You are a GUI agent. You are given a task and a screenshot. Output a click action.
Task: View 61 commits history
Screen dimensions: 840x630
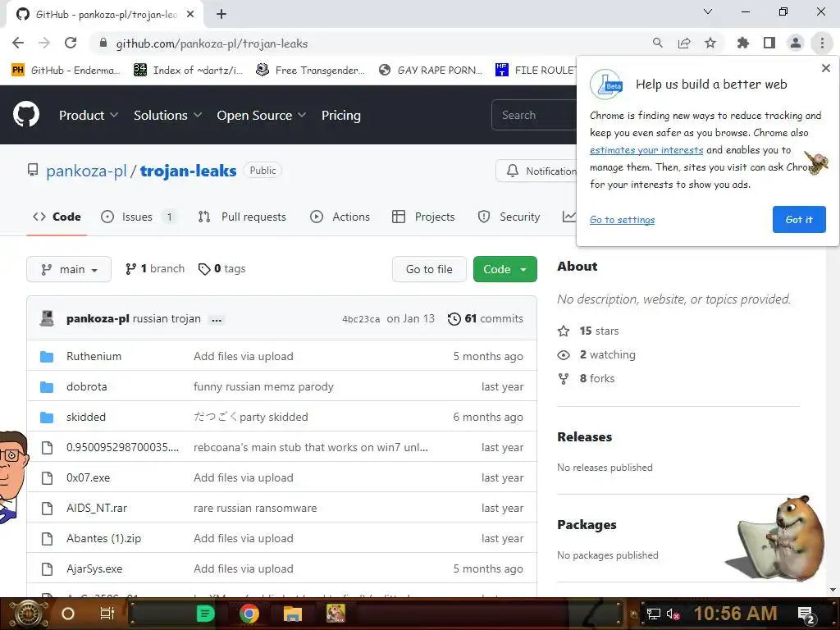coord(486,319)
